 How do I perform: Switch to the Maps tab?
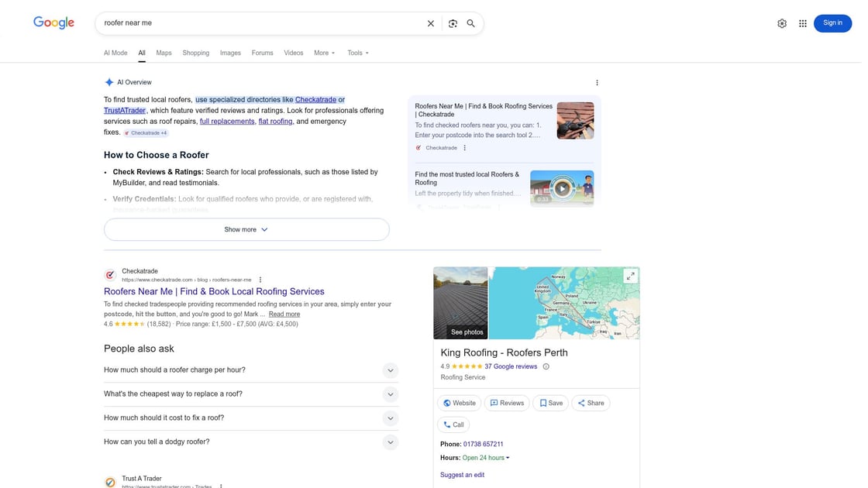(x=164, y=53)
